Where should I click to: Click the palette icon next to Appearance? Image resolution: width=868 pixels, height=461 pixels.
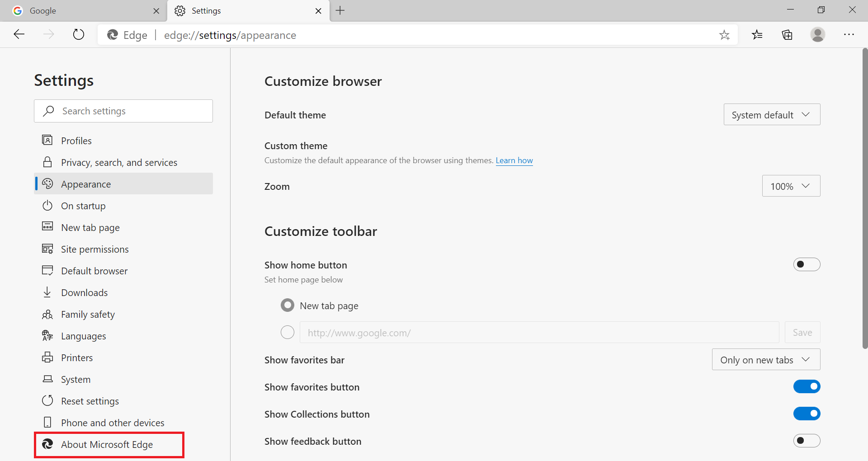coord(47,183)
